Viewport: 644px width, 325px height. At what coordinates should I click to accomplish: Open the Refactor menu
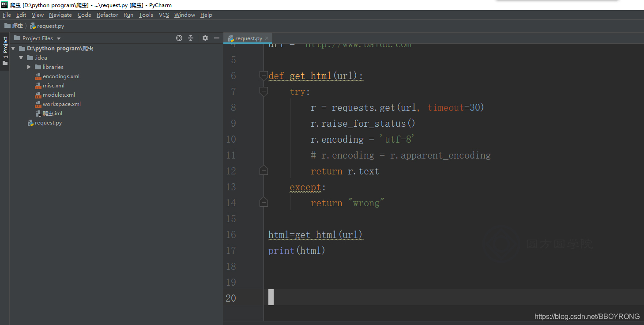click(107, 15)
